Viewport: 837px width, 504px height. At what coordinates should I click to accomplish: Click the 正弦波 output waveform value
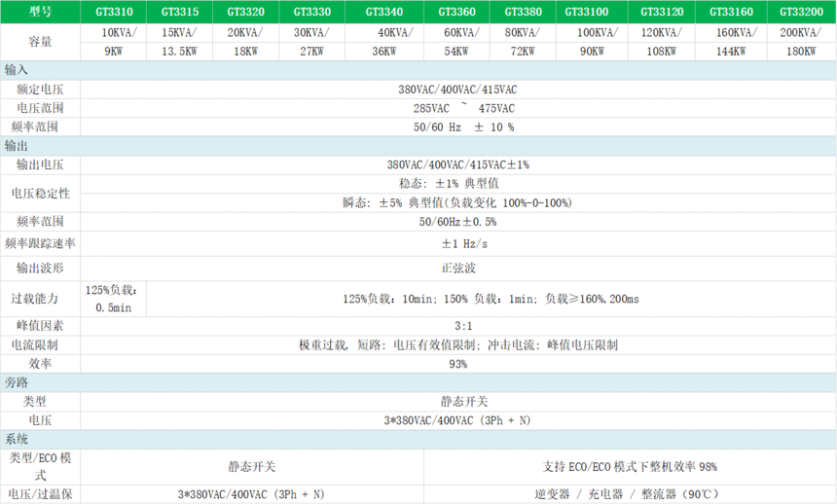tap(457, 268)
